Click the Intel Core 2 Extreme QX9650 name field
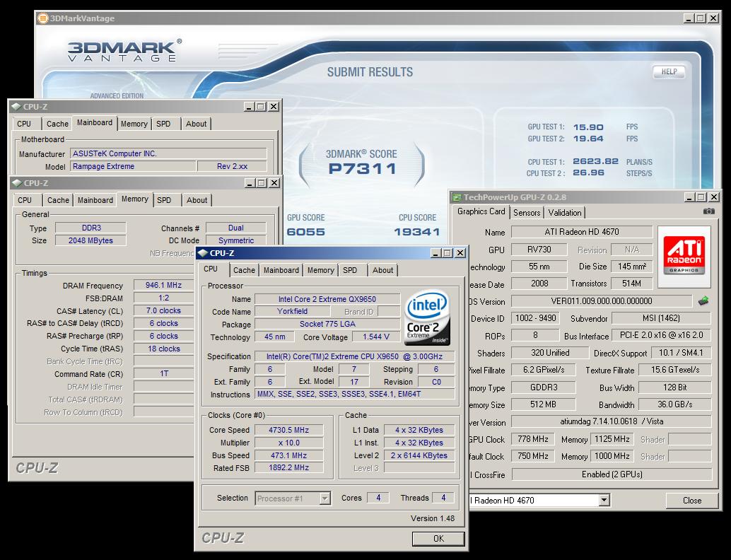Image resolution: width=731 pixels, height=560 pixels. click(327, 299)
